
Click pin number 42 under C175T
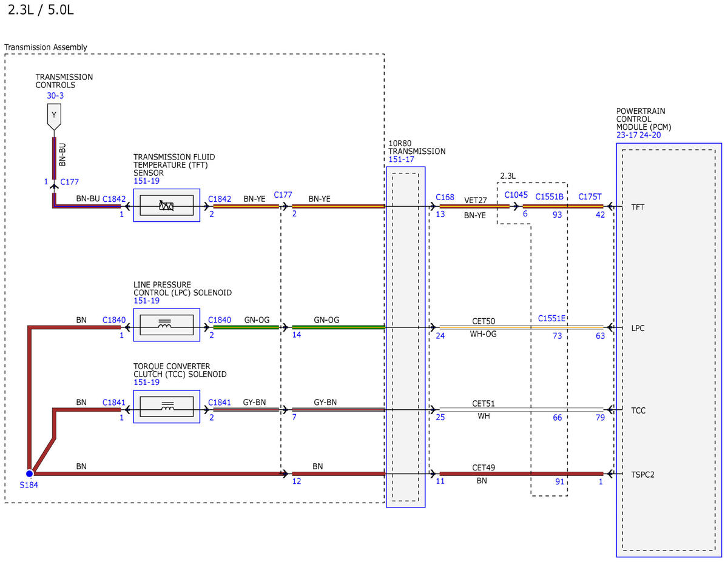click(601, 215)
